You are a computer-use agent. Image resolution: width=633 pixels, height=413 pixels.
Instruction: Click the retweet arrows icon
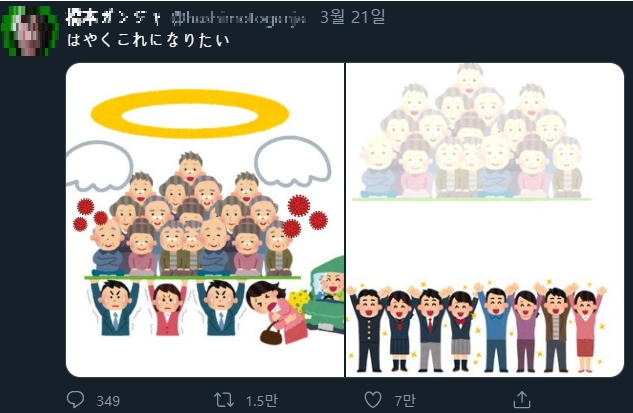pos(224,400)
